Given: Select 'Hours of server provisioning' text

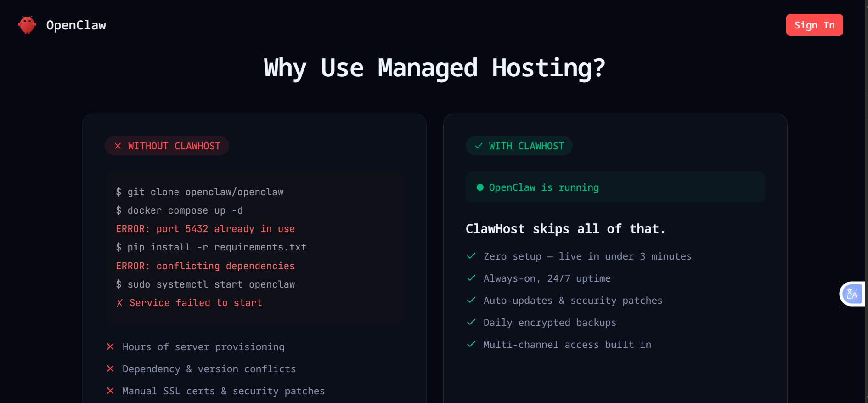Looking at the screenshot, I should (203, 347).
